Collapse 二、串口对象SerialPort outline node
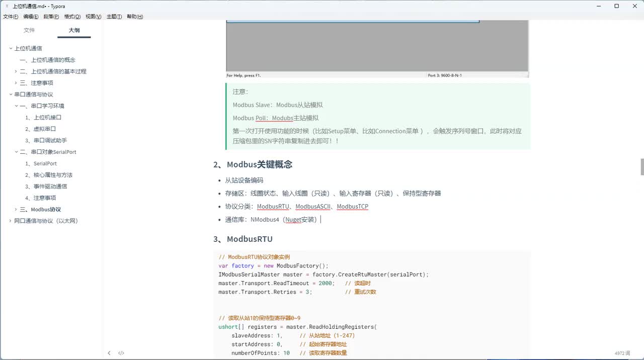 (x=16, y=152)
